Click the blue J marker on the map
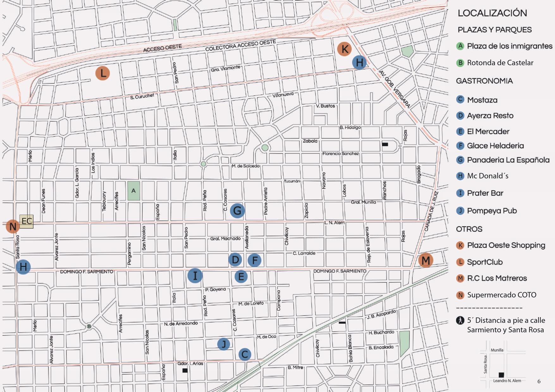555x392 pixels. (224, 344)
